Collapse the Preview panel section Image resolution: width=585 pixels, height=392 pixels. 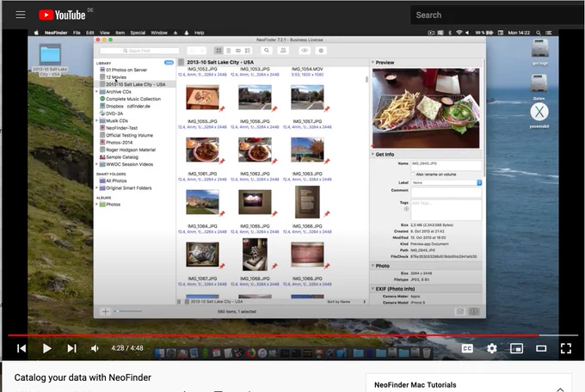click(373, 62)
